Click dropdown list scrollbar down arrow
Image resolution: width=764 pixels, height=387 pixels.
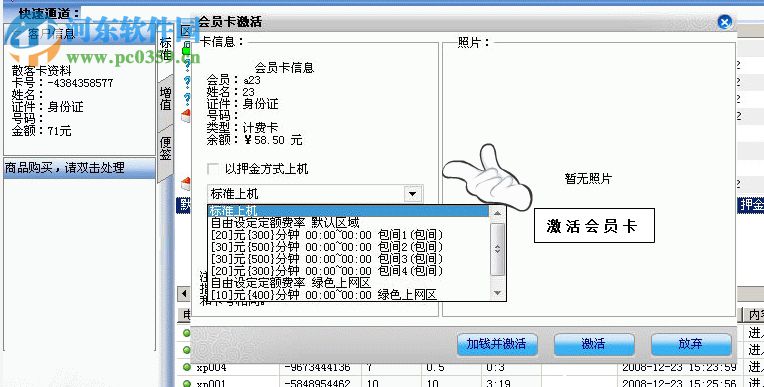tap(497, 292)
